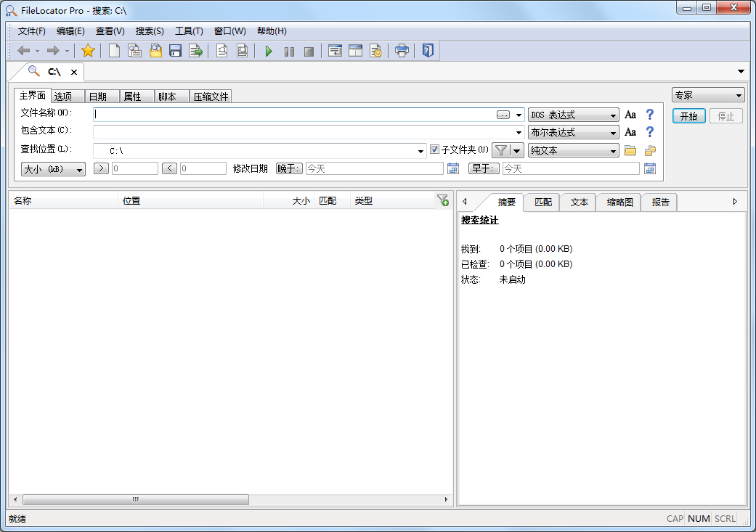Screen dimensions: 756x532
Task: Click the save disk icon in toolbar
Action: point(175,51)
